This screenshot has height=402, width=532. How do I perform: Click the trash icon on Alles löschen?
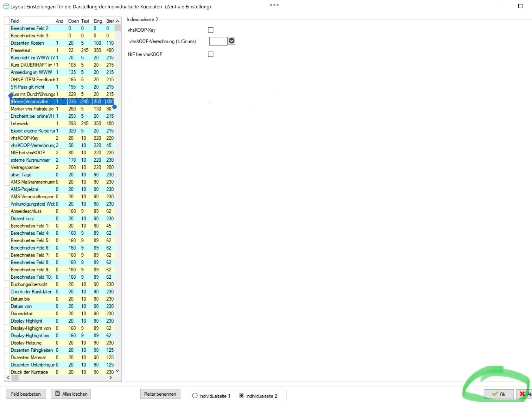pyautogui.click(x=57, y=394)
